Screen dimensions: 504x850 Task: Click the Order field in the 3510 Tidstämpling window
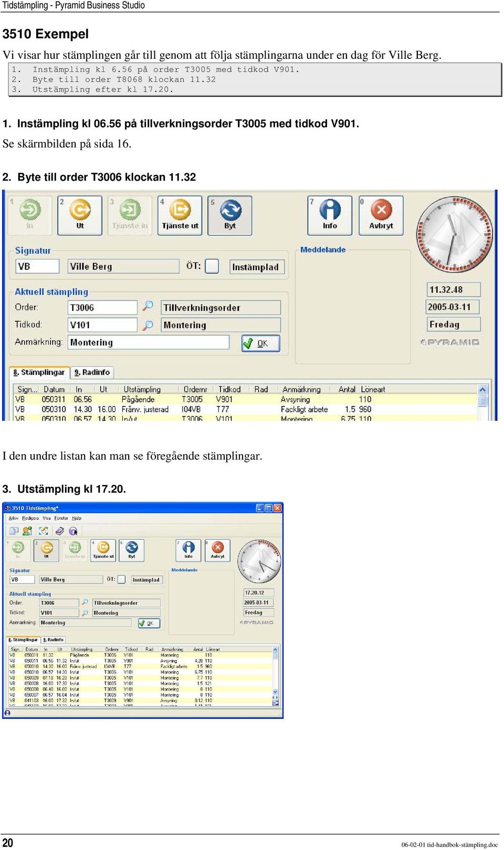pyautogui.click(x=59, y=603)
